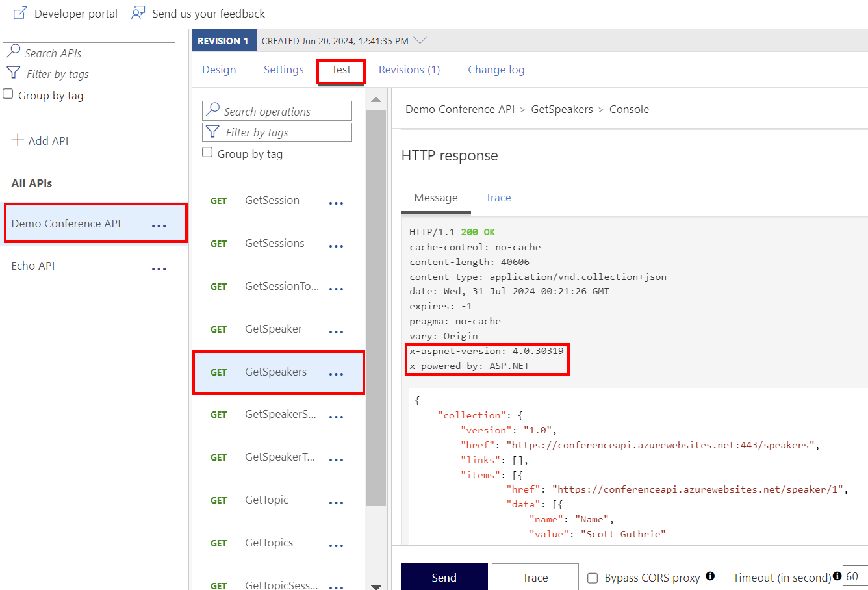
Task: Open the Revisions (1) tab
Action: pyautogui.click(x=409, y=70)
